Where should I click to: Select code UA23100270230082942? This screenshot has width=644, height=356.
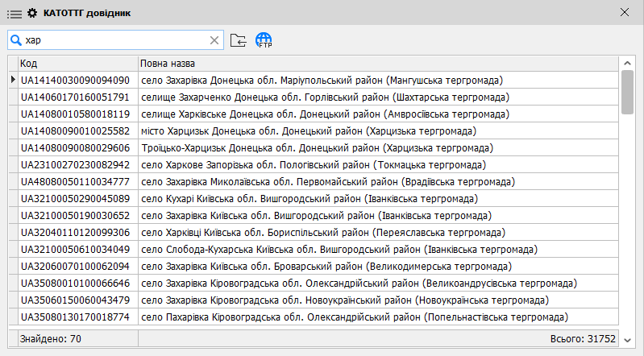point(75,164)
